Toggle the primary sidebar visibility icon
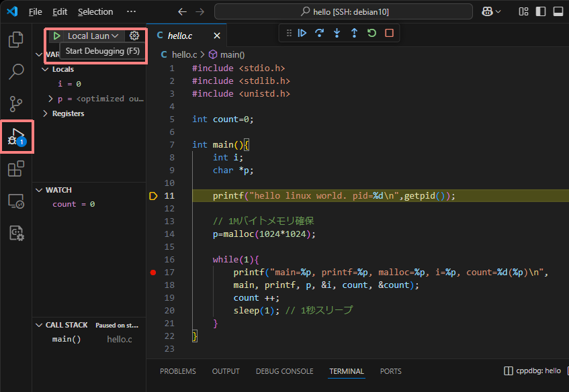Viewport: 569px width, 392px height. 541,11
